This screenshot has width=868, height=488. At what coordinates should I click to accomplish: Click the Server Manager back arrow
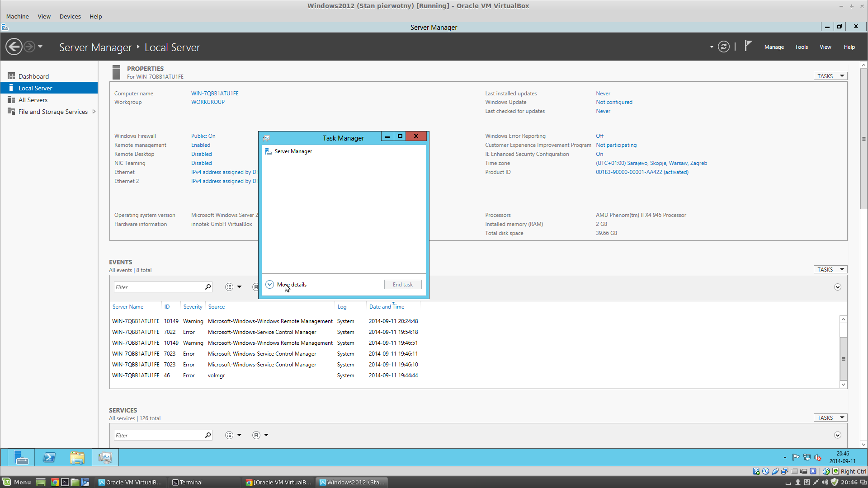click(14, 47)
